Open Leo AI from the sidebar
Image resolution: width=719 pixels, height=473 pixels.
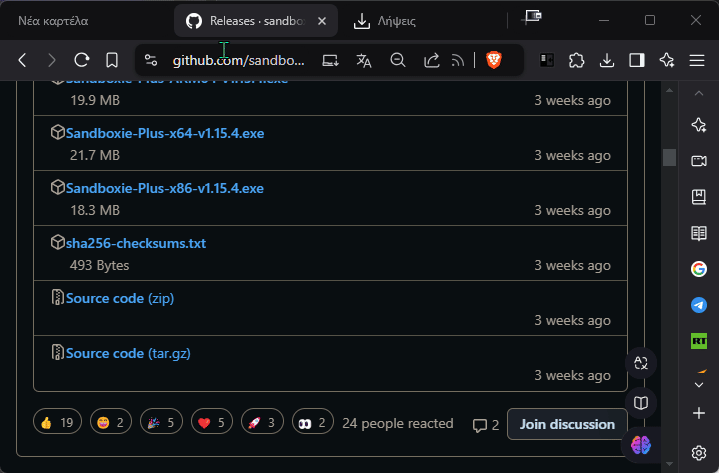(x=699, y=125)
